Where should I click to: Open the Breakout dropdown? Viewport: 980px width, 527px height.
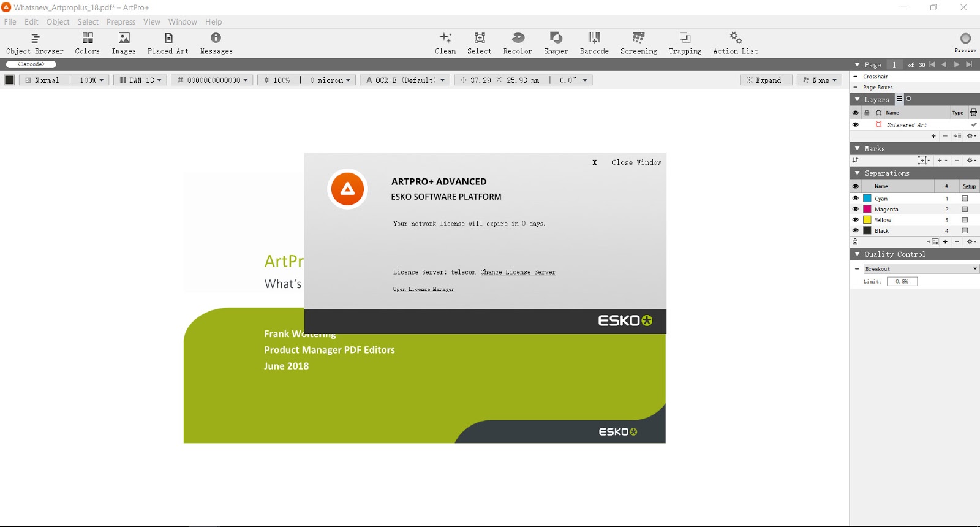pos(921,268)
